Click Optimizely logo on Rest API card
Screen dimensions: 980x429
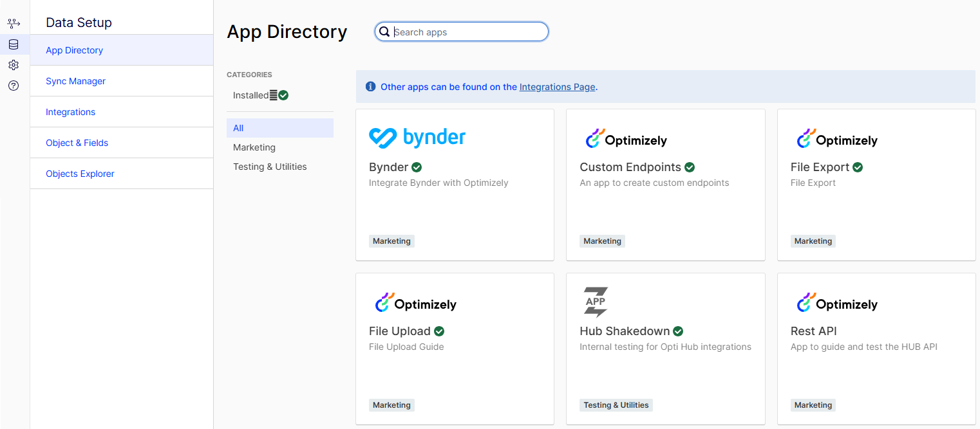pos(837,303)
